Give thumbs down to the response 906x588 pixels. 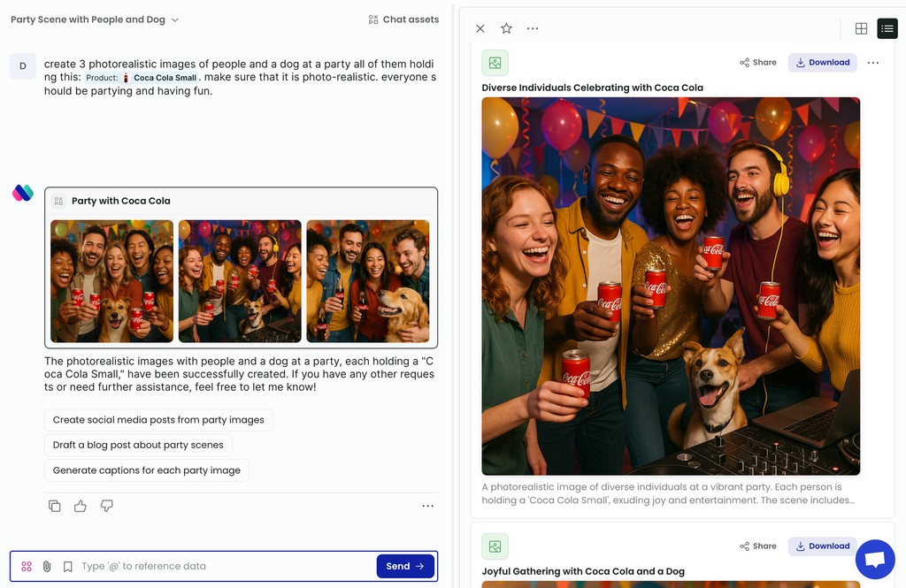[107, 506]
